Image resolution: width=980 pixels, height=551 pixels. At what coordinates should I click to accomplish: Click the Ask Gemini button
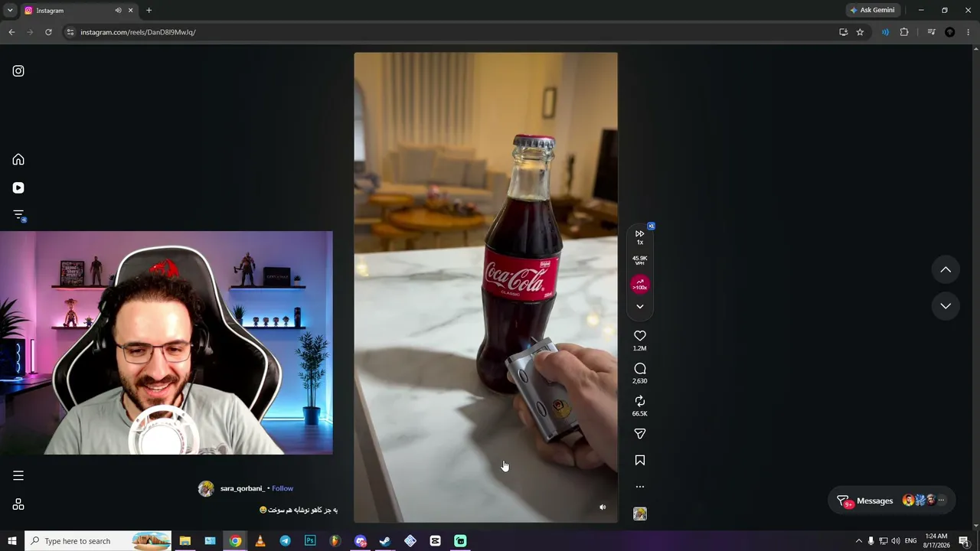click(x=872, y=10)
